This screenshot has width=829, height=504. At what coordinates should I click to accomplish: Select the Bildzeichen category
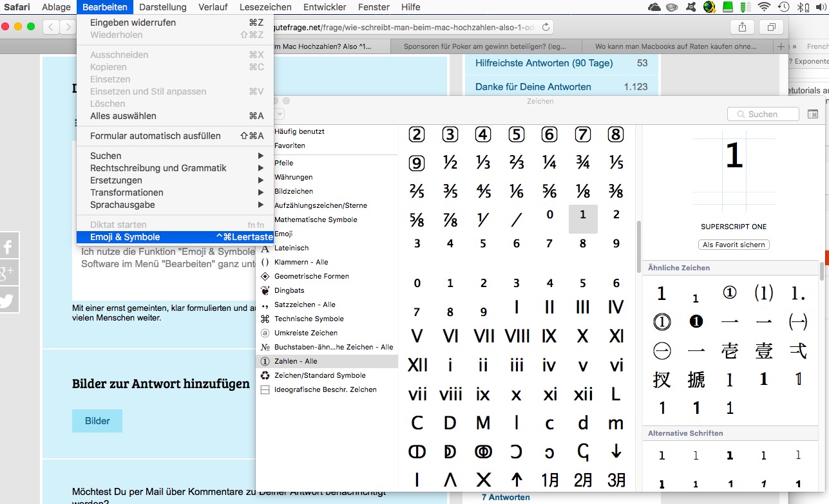(x=294, y=191)
